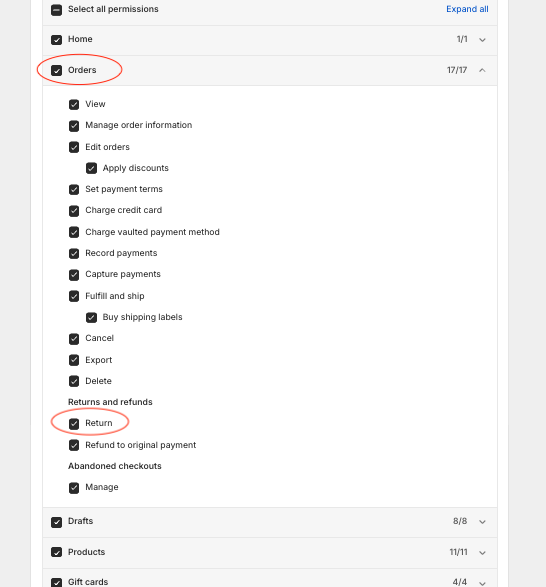Image resolution: width=546 pixels, height=587 pixels.
Task: Expand the Products section chevron
Action: [x=482, y=553]
